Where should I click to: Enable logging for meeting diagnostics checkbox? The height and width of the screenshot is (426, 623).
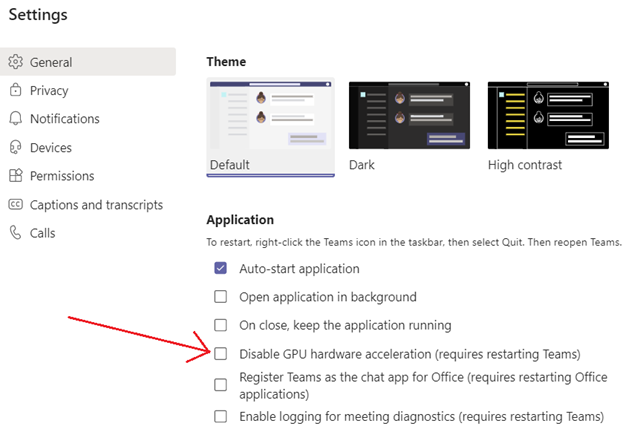click(x=221, y=416)
